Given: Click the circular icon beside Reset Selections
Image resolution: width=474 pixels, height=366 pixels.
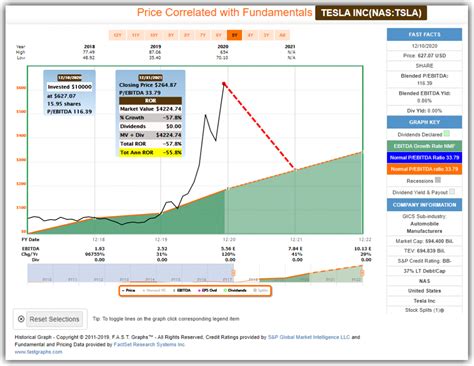Looking at the screenshot, I should click(21, 319).
